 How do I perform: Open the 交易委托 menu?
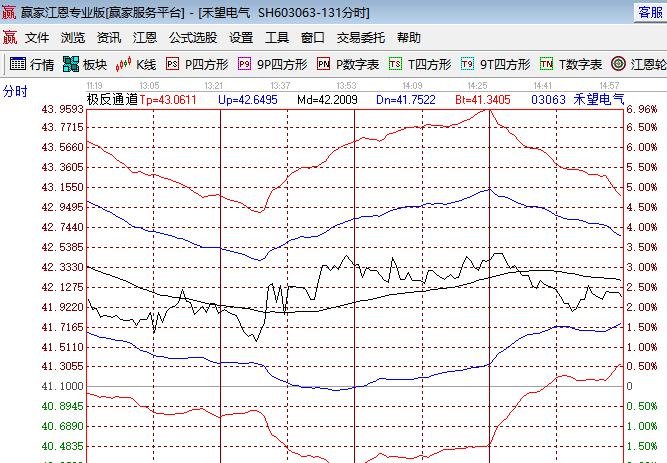point(361,37)
